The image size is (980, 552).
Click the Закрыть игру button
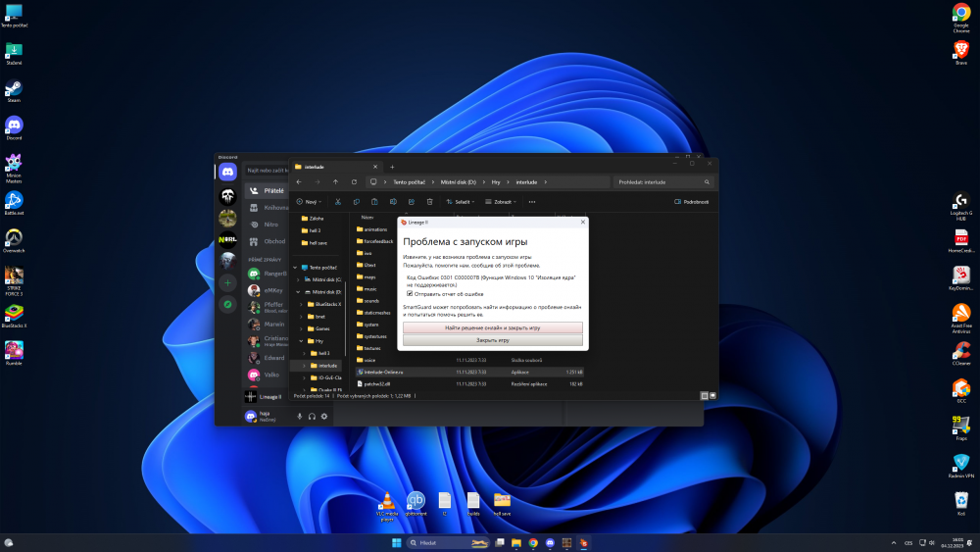click(x=493, y=340)
